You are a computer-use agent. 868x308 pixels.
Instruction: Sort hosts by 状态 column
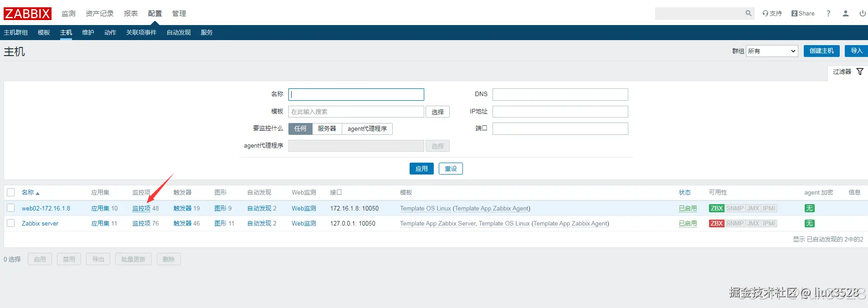pos(685,192)
